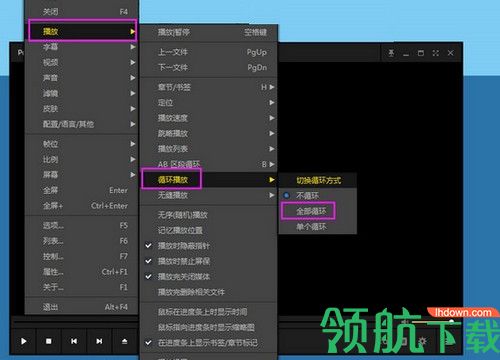Image resolution: width=500 pixels, height=360 pixels.
Task: Expand the 播放列表 submenu
Action: point(209,149)
